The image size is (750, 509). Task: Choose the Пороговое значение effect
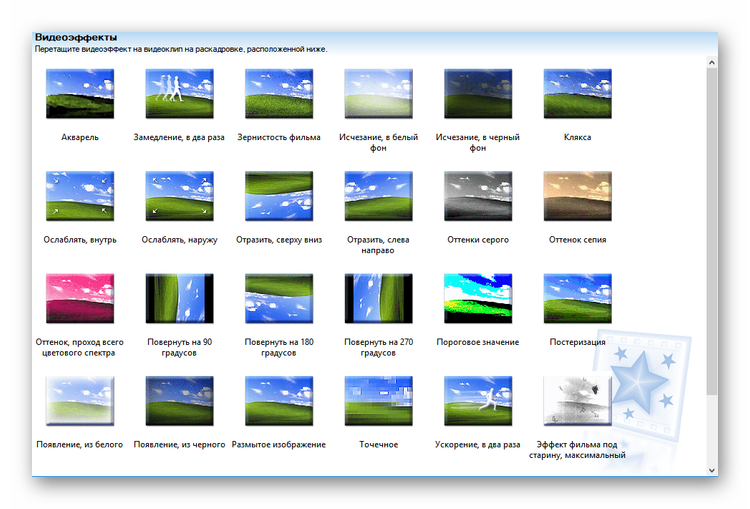coord(478,299)
